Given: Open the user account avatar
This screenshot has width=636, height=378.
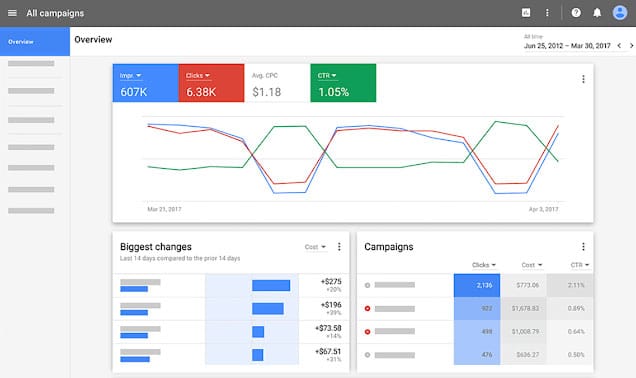Looking at the screenshot, I should pos(620,13).
